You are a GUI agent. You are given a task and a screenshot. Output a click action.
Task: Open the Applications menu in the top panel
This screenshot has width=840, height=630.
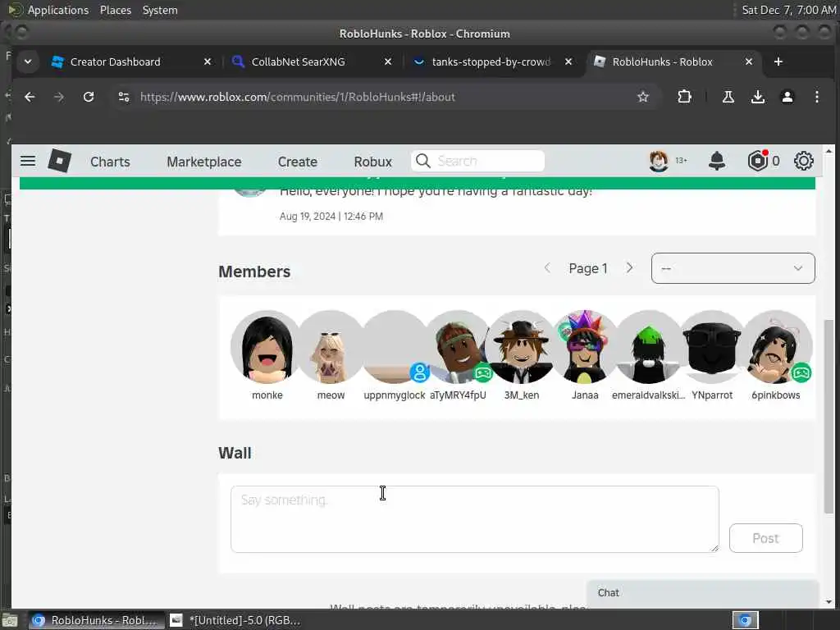coord(58,10)
